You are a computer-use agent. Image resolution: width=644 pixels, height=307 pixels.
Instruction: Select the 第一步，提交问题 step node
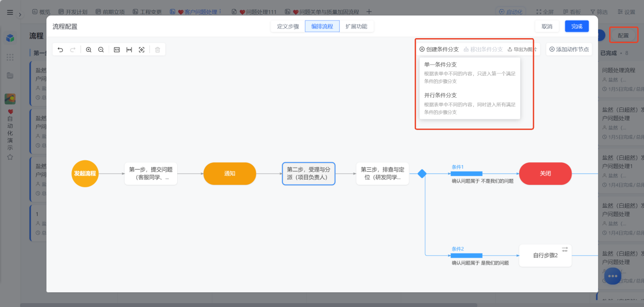[x=151, y=174]
